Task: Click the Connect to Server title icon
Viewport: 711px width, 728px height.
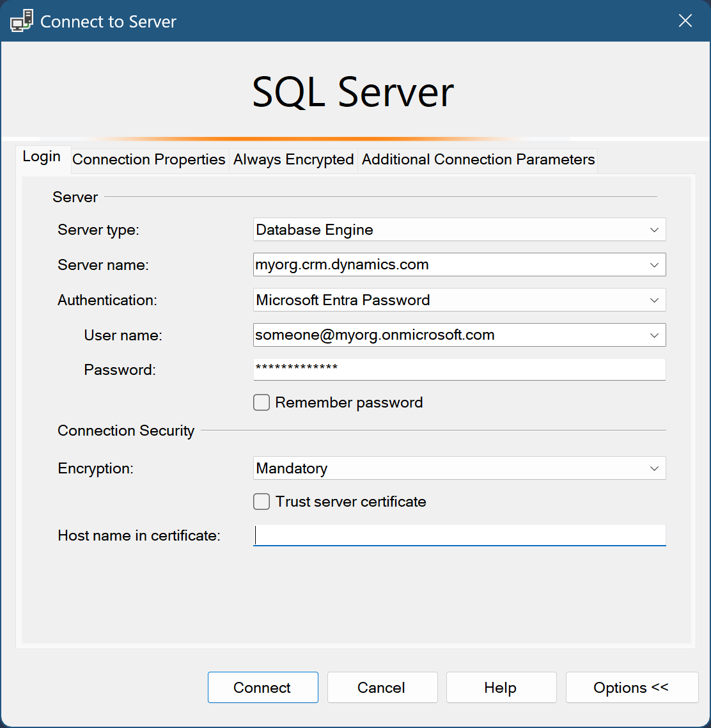Action: click(x=22, y=21)
